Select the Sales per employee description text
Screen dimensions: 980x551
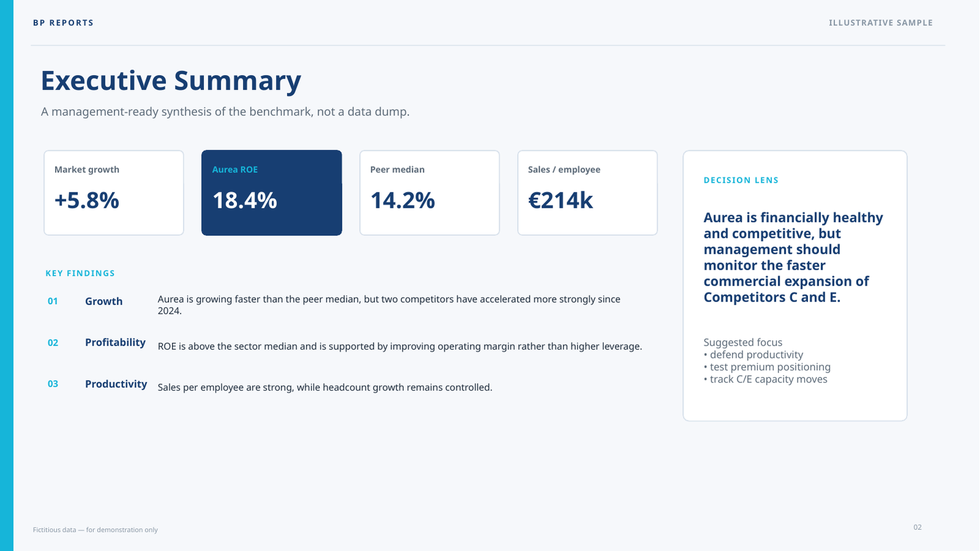click(x=325, y=387)
